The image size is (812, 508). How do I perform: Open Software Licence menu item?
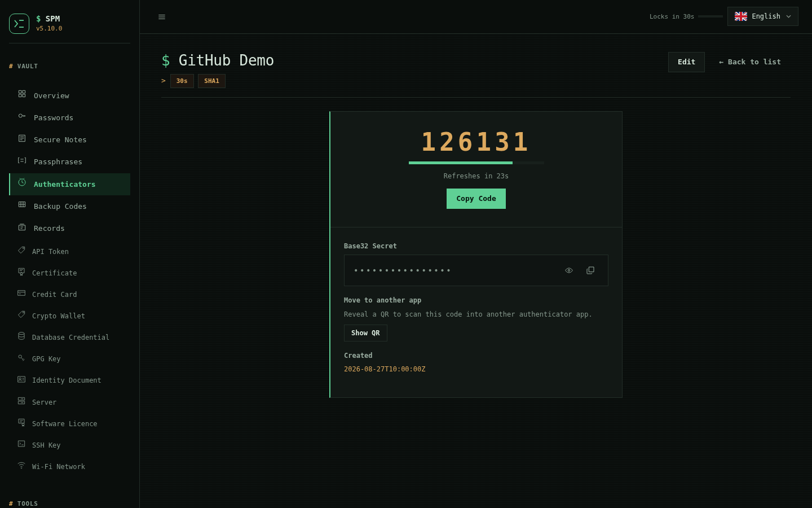pos(70,423)
